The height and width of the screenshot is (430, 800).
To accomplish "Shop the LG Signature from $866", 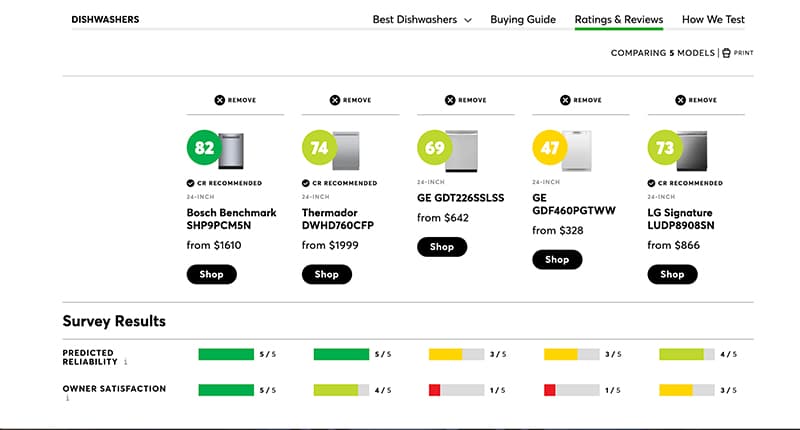I will point(672,274).
